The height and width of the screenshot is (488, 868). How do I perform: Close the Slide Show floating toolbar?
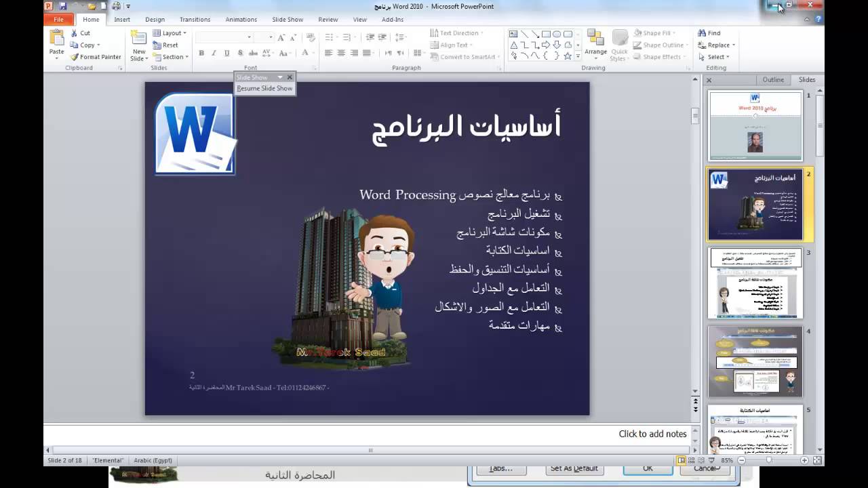(x=290, y=77)
